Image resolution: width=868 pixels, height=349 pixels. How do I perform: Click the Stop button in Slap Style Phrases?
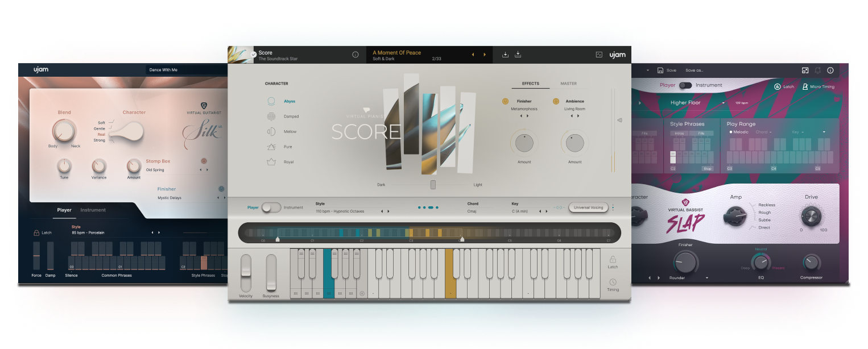pyautogui.click(x=707, y=169)
